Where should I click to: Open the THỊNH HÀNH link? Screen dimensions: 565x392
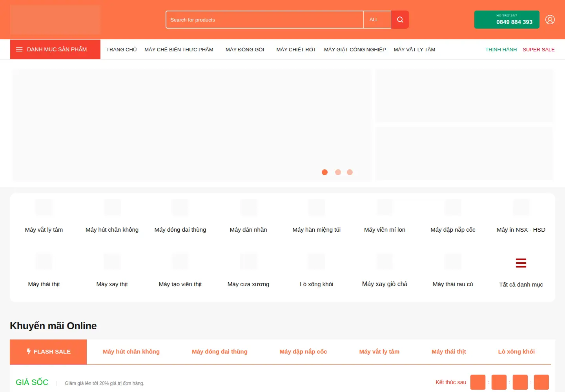coord(501,49)
